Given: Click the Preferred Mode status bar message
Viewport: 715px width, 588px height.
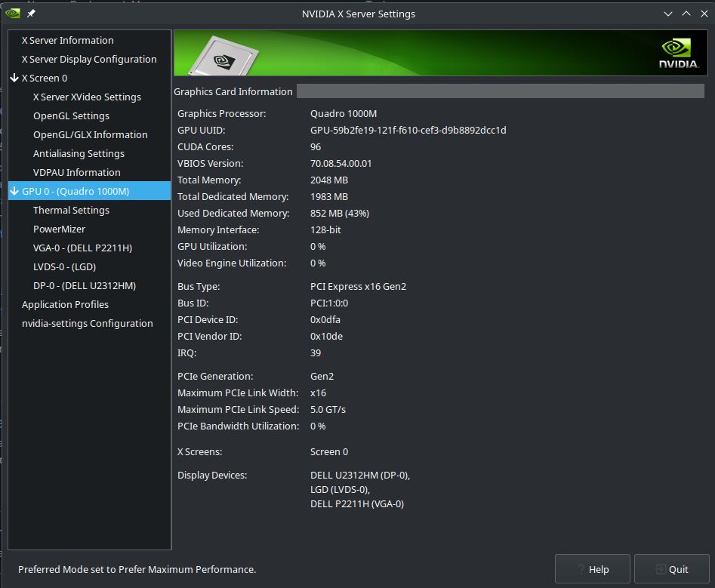Looking at the screenshot, I should coord(137,569).
